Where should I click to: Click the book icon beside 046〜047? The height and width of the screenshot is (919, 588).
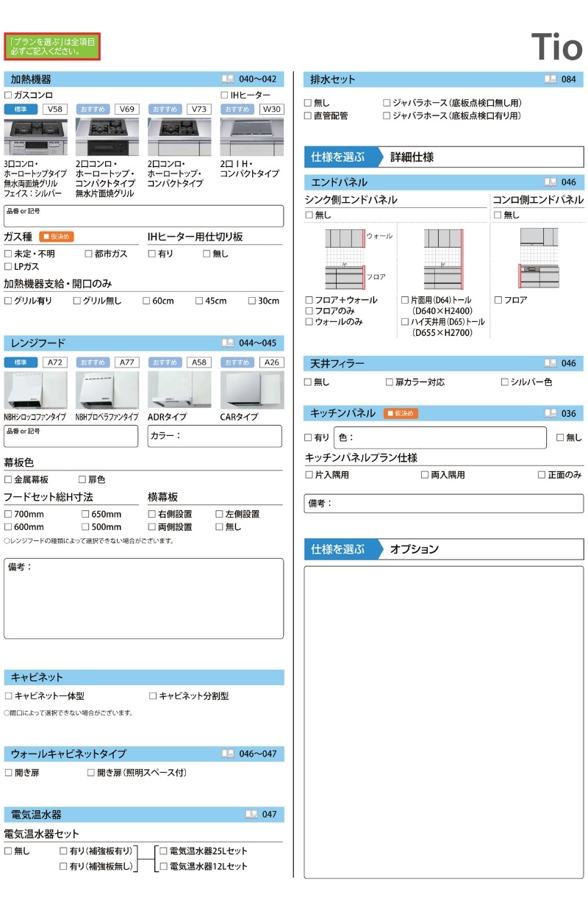coord(227,754)
